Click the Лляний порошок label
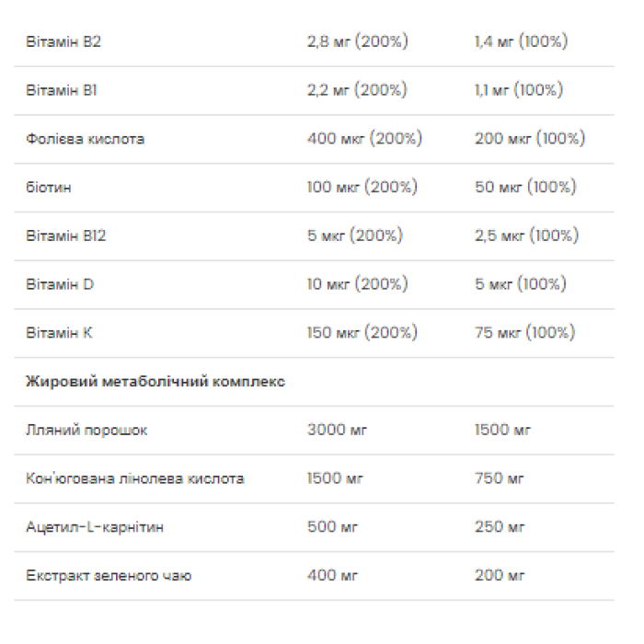The image size is (644, 644). [x=87, y=431]
